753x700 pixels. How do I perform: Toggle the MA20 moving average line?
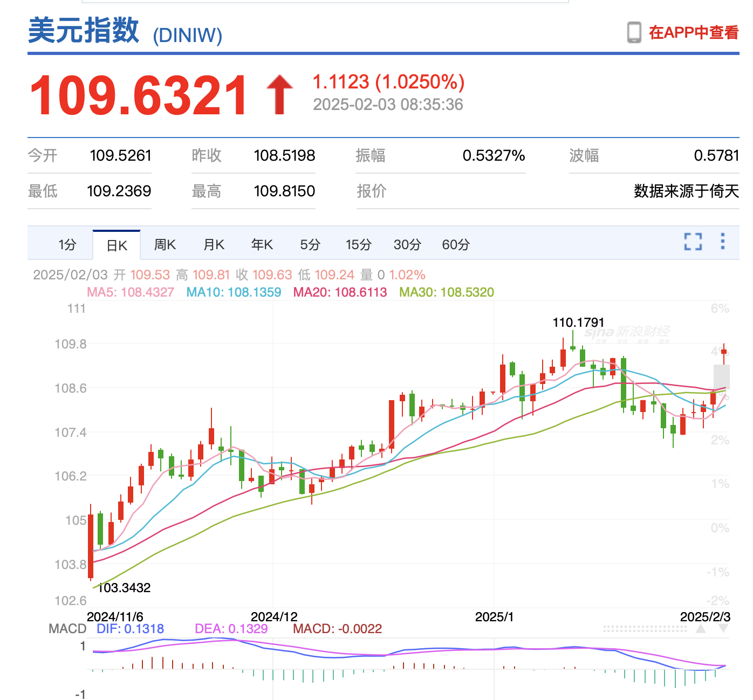[340, 292]
